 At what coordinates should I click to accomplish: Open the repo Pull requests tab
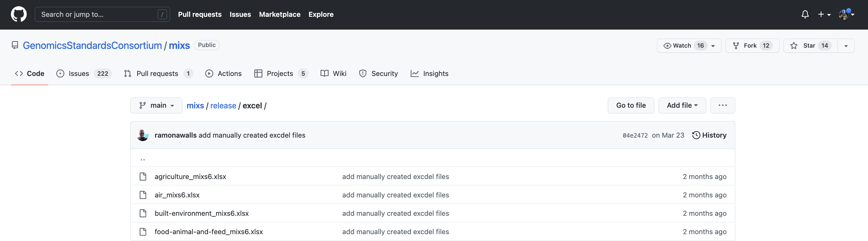158,73
